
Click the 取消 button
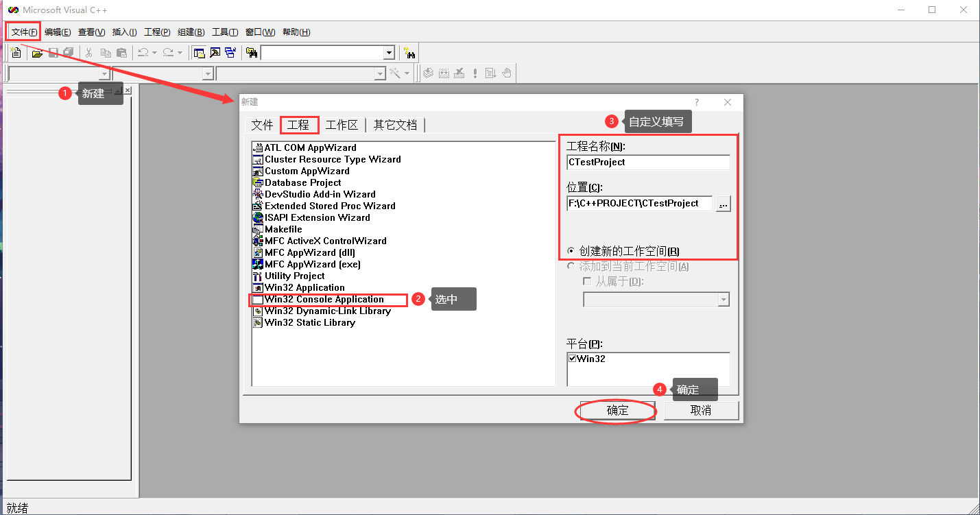[701, 410]
